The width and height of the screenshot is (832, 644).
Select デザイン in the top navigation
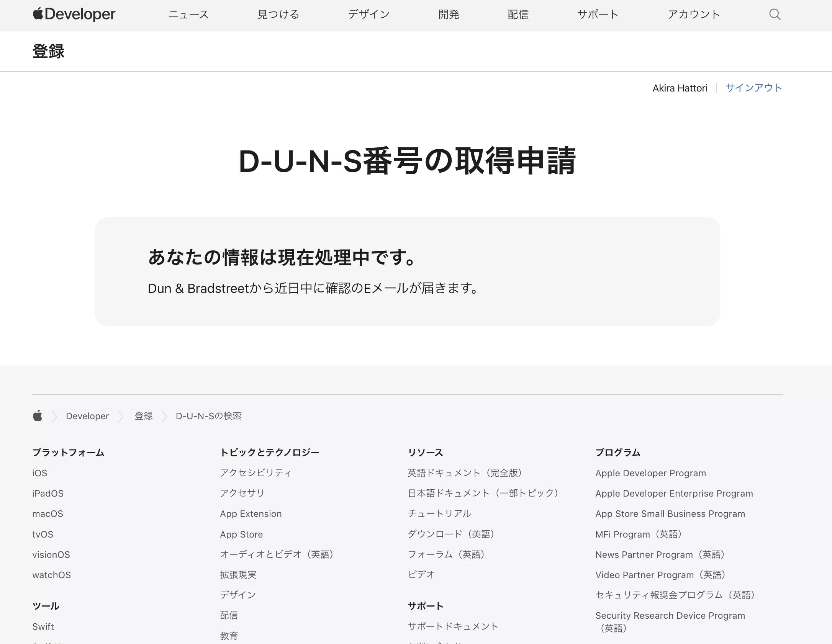368,15
